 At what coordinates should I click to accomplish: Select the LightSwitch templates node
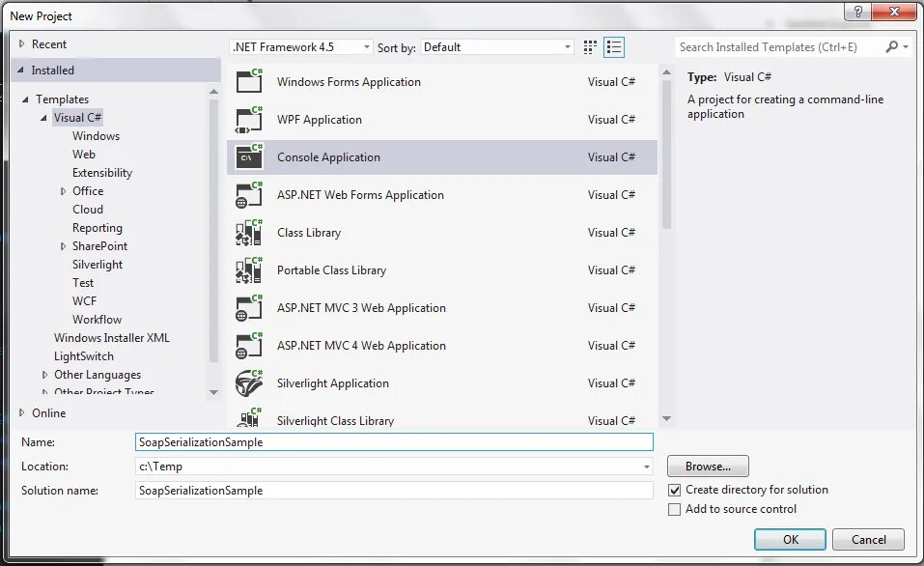point(84,356)
